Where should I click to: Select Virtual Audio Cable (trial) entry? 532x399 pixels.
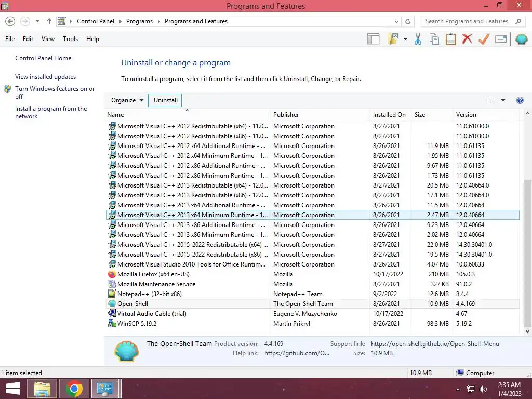pyautogui.click(x=312, y=313)
